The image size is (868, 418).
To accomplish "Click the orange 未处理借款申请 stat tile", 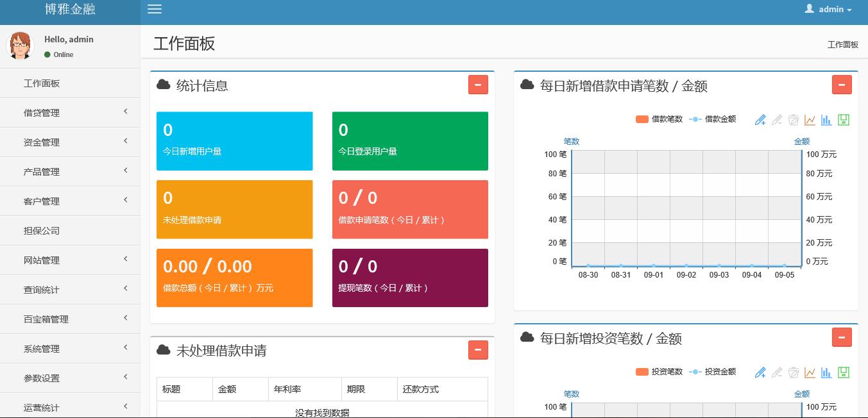I will [234, 209].
